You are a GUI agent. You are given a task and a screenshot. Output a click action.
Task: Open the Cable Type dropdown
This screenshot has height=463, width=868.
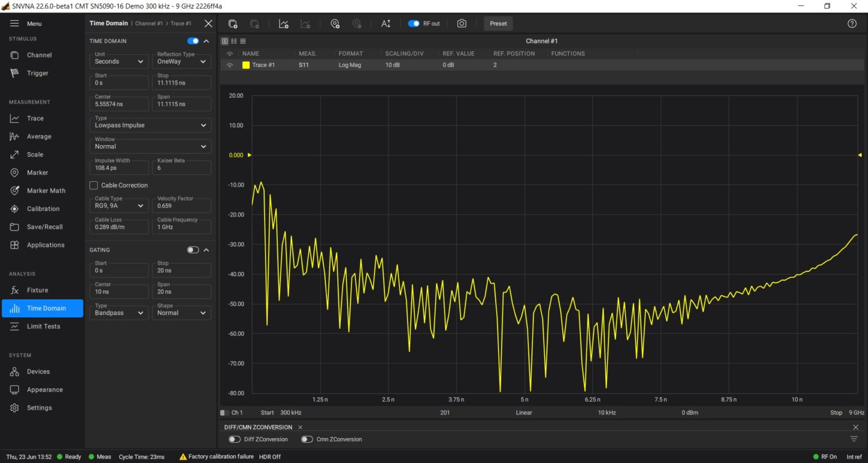pyautogui.click(x=119, y=205)
